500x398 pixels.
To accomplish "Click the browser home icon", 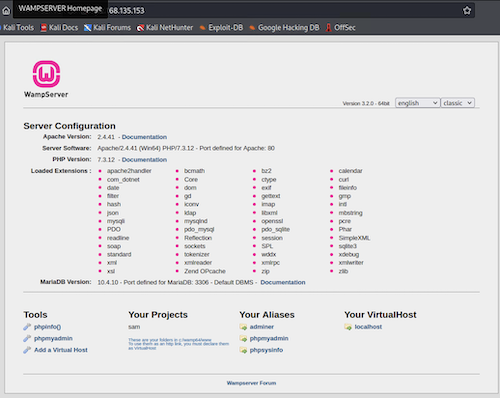I will tap(6, 11).
